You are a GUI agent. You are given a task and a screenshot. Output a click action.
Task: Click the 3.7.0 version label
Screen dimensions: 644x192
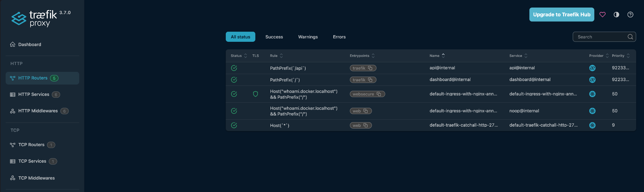click(65, 13)
